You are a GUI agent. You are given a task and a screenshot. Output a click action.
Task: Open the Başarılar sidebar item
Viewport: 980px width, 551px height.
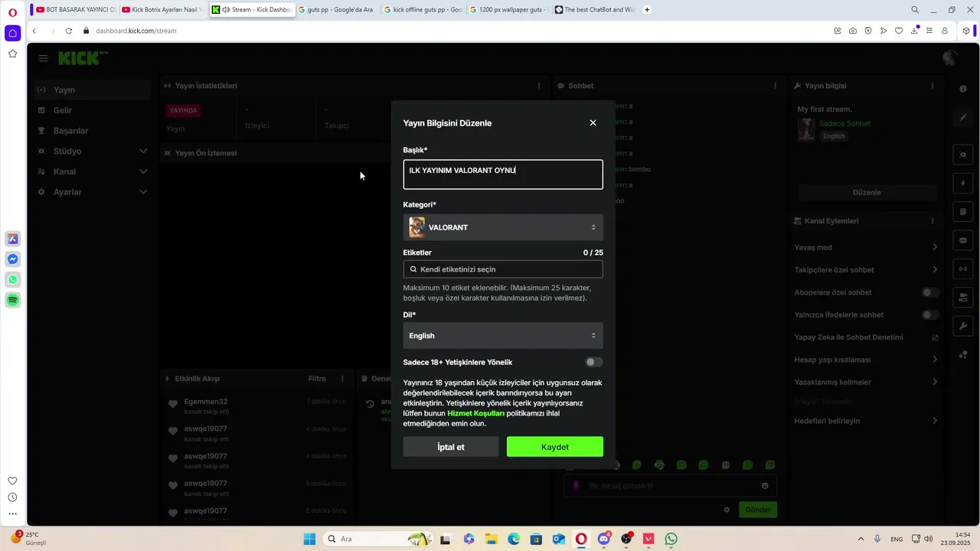point(93,131)
